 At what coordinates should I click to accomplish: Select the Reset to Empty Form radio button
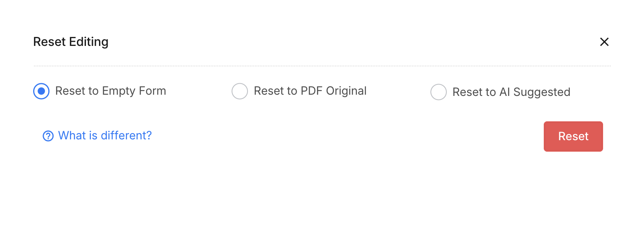pos(41,91)
